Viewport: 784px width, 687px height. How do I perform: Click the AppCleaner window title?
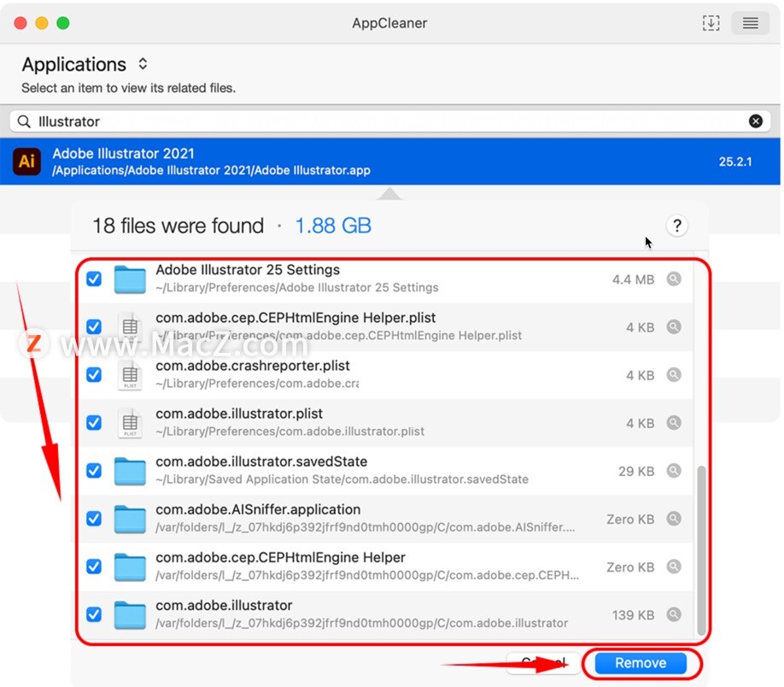389,23
